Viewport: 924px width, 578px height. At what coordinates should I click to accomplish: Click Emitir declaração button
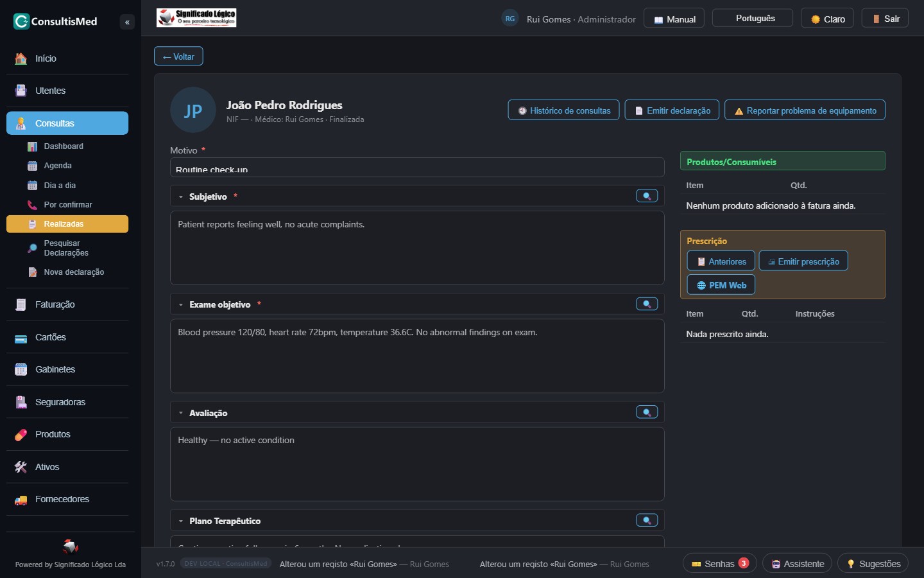[672, 110]
